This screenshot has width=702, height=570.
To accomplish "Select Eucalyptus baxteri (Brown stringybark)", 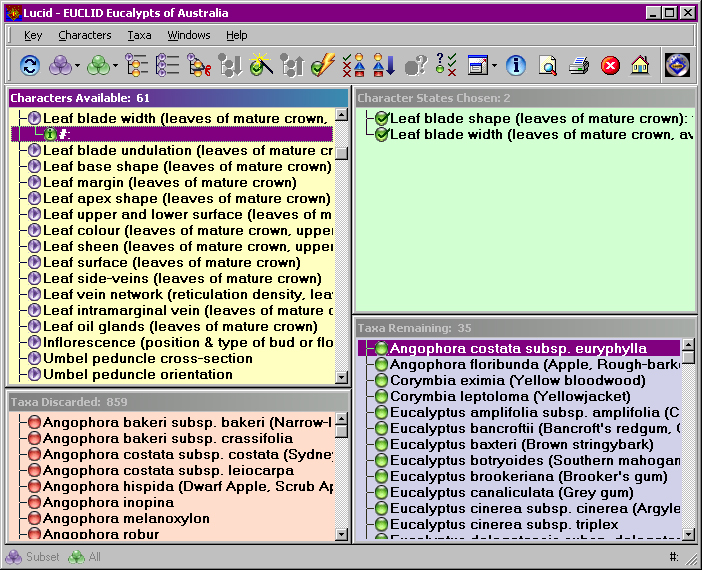I will [522, 445].
